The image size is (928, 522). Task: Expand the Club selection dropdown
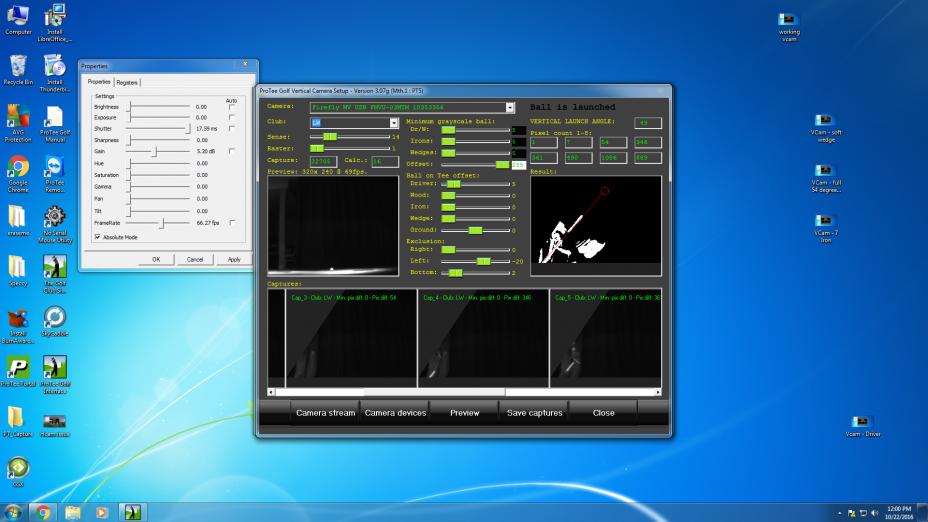(394, 123)
